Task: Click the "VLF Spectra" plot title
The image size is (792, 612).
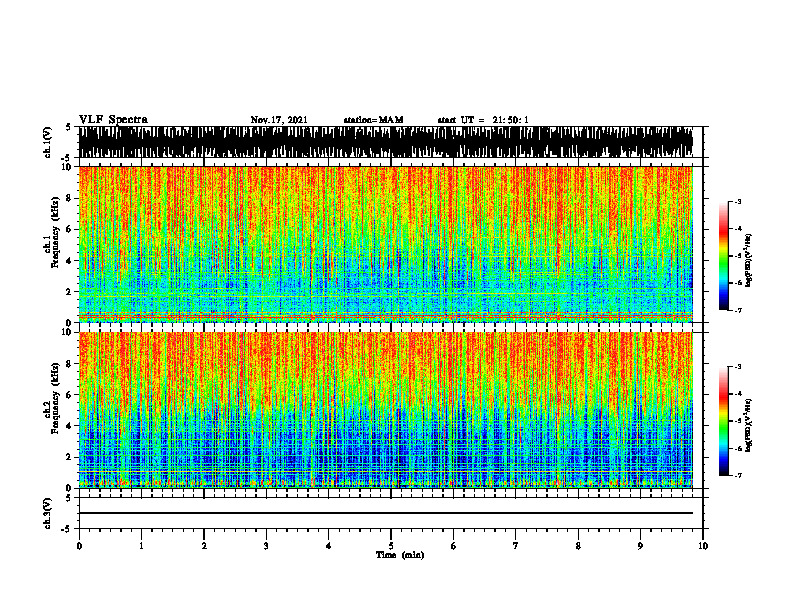Action: [113, 120]
